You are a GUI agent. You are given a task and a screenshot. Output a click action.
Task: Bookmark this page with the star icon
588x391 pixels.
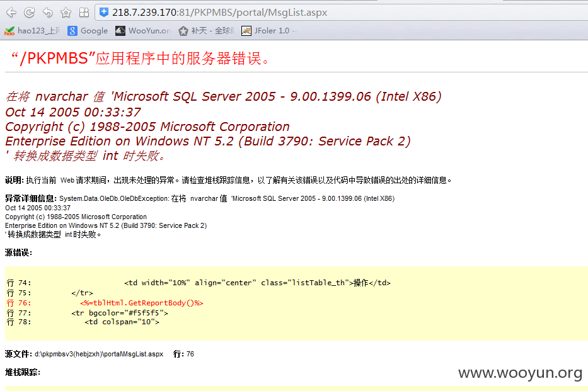pyautogui.click(x=66, y=13)
